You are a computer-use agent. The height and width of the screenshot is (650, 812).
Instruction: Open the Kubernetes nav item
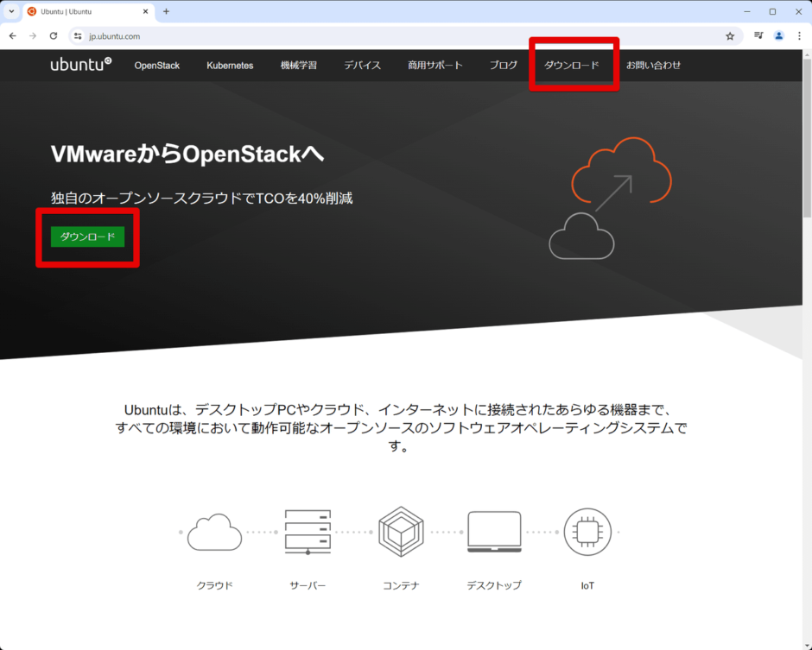(x=230, y=66)
